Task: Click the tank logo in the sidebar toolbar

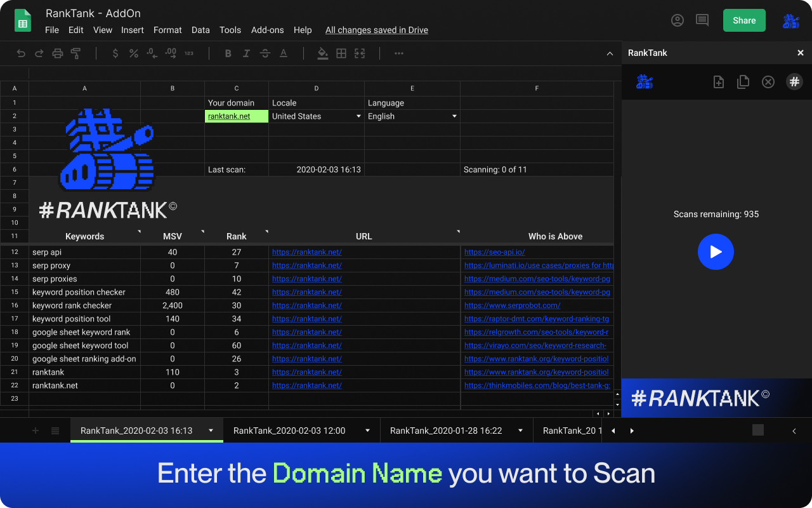Action: [x=645, y=81]
